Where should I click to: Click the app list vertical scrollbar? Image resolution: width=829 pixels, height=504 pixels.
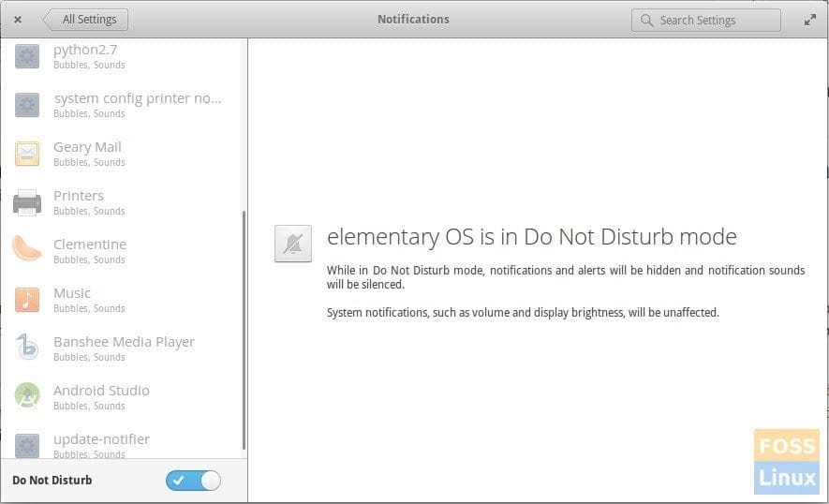point(244,330)
